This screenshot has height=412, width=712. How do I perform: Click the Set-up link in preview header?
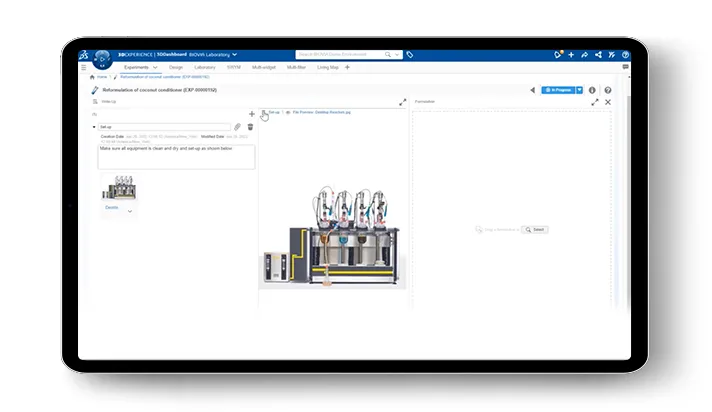274,112
